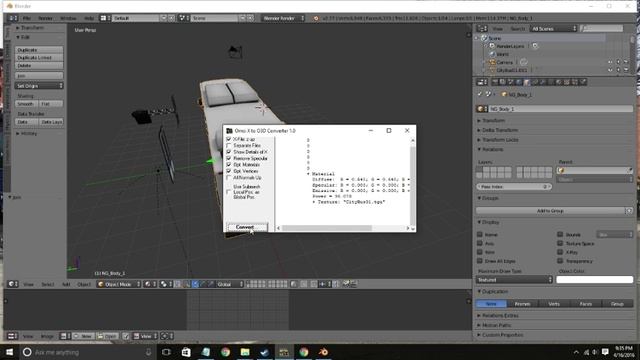Click the Object Color swatch
The height and width of the screenshot is (360, 640).
pos(594,280)
